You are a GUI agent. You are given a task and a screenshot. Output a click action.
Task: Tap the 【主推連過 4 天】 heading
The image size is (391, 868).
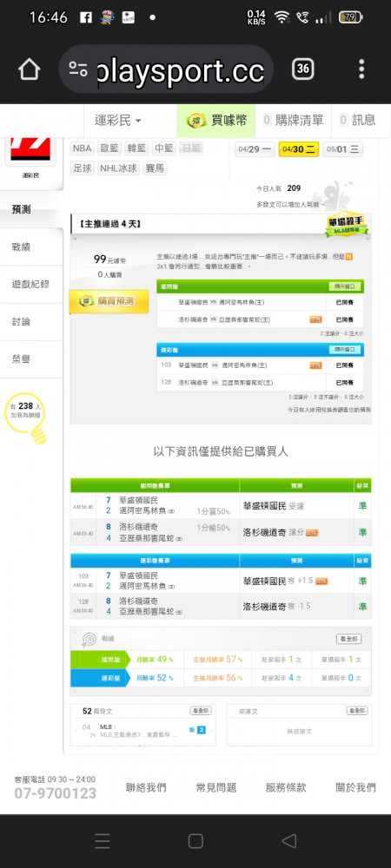[110, 224]
